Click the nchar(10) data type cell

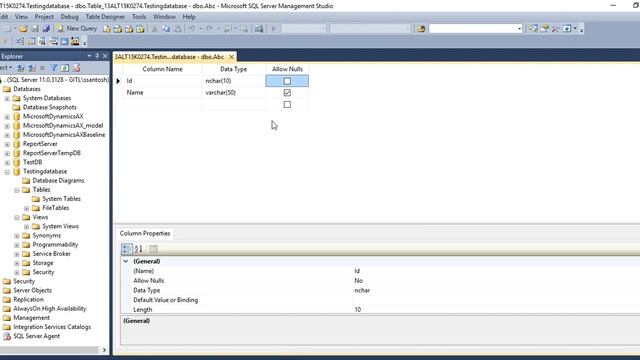[234, 81]
